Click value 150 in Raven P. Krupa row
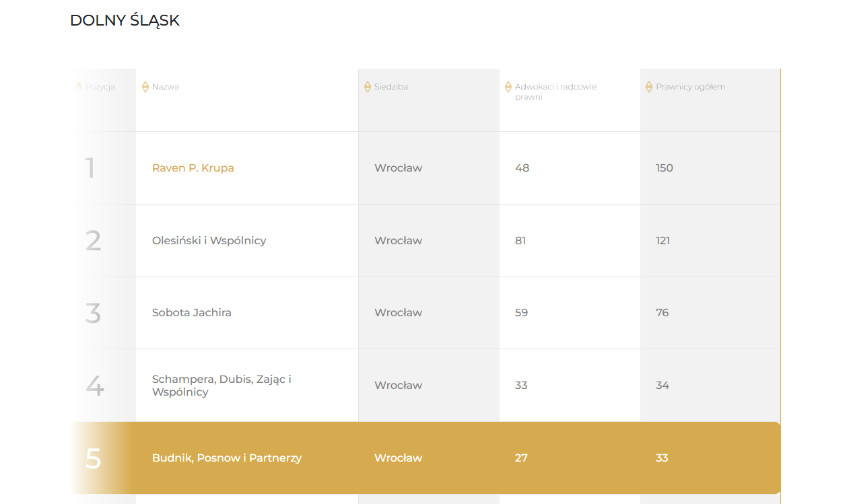The height and width of the screenshot is (504, 851). click(665, 168)
